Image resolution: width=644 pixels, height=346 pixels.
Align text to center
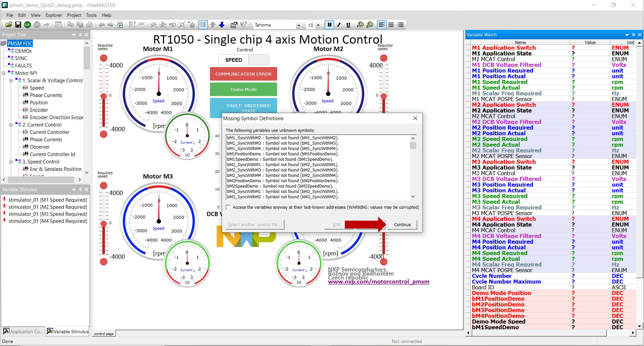[391, 25]
